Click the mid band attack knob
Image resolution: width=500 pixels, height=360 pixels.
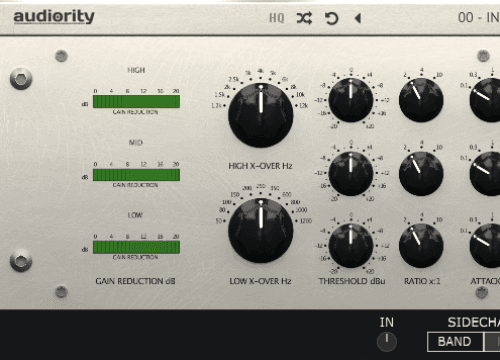point(485,173)
